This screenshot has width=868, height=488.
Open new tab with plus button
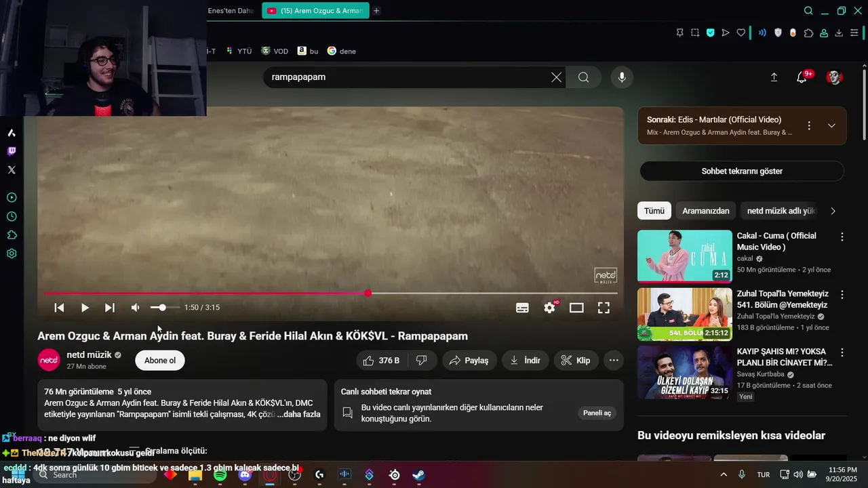[376, 11]
